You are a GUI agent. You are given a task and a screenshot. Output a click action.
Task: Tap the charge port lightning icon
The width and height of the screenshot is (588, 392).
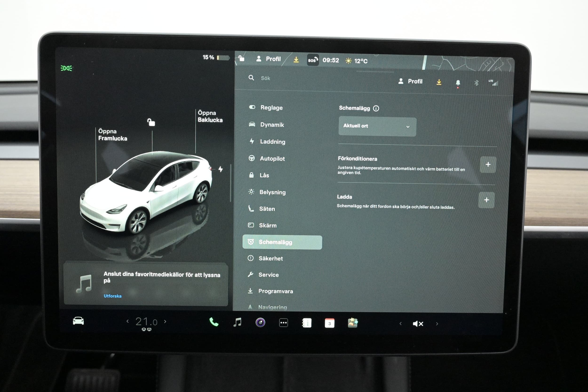[x=221, y=169]
